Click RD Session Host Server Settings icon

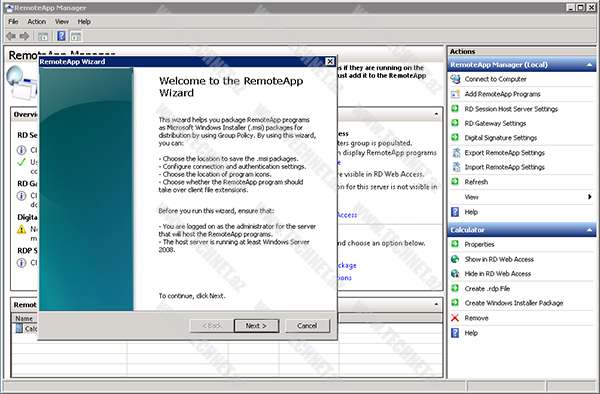(x=455, y=109)
